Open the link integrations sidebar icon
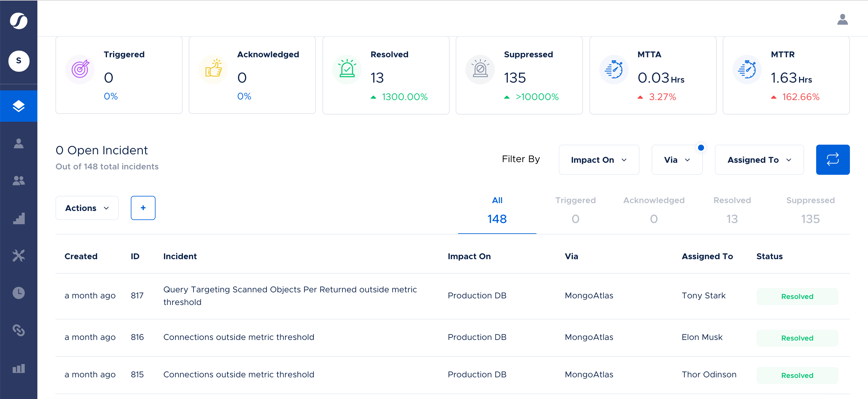The height and width of the screenshot is (399, 868). pyautogui.click(x=18, y=330)
